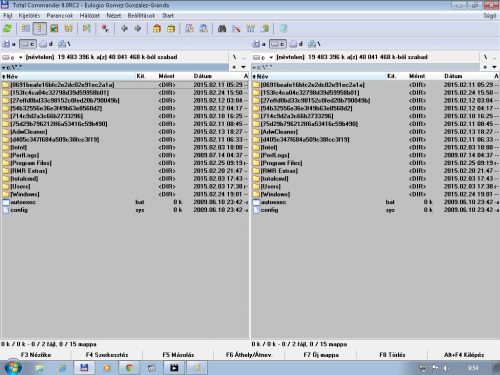Select drive c in the left drive bar
Screen dimensions: 500x375
pos(28,44)
